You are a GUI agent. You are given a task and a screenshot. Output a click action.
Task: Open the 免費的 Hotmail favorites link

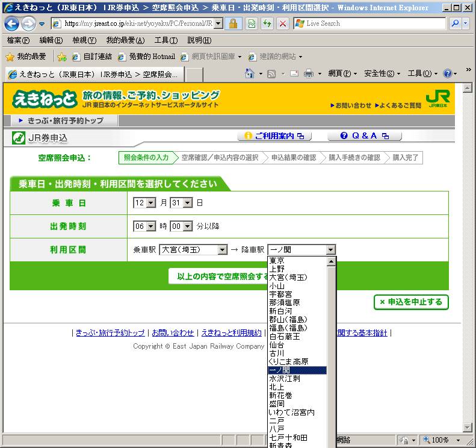[146, 57]
